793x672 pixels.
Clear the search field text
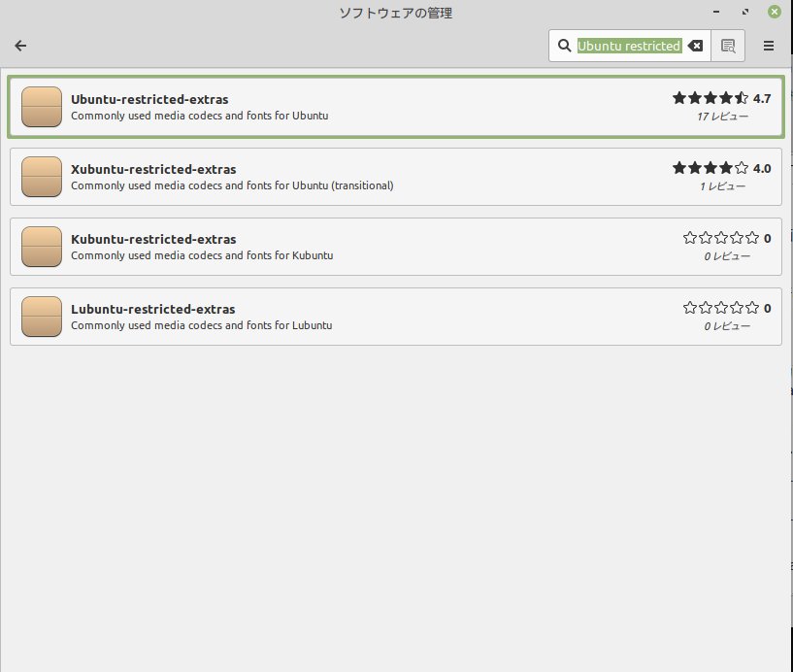[x=695, y=46]
